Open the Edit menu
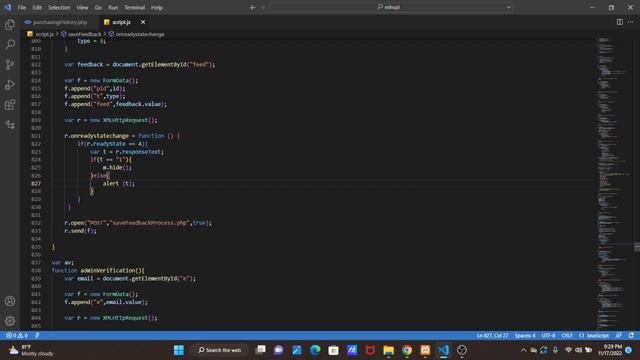Viewport: 640px width, 360px height. (x=37, y=7)
